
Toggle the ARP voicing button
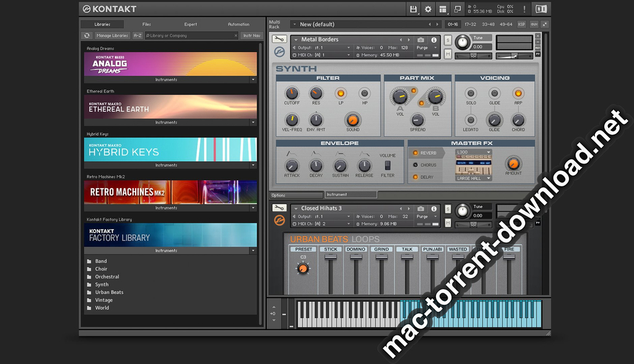518,93
